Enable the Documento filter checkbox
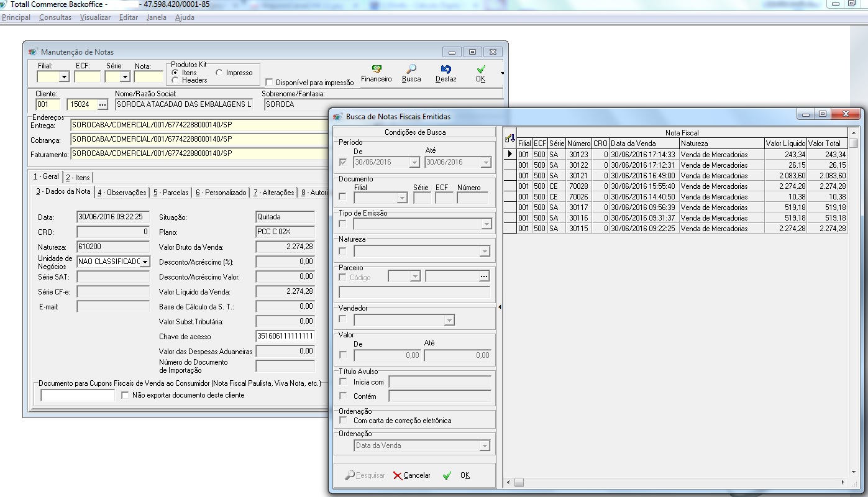The height and width of the screenshot is (497, 868). [x=343, y=197]
